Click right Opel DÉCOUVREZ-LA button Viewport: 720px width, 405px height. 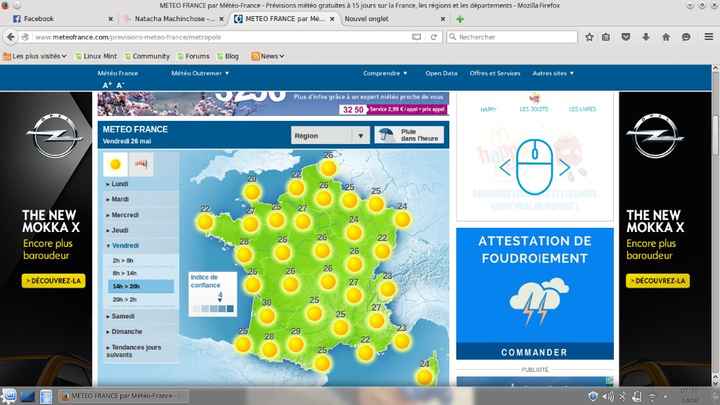(x=658, y=281)
